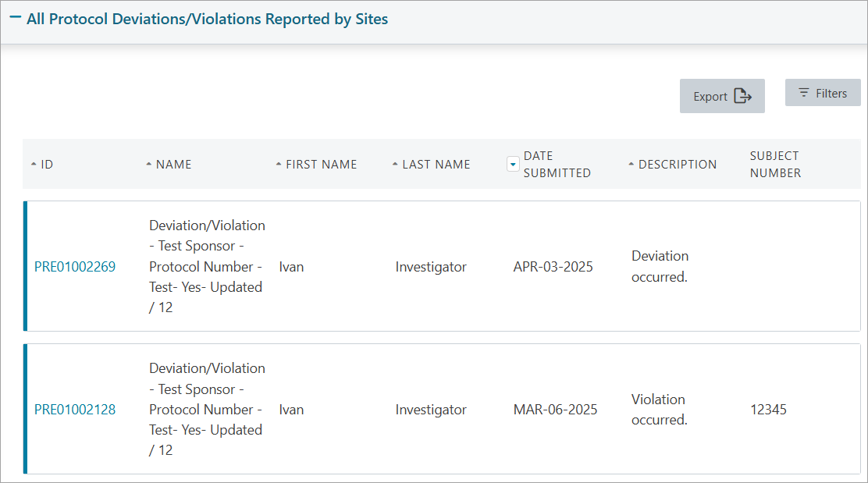Viewport: 868px width, 483px height.
Task: Toggle sort direction on the ID column
Action: [33, 164]
